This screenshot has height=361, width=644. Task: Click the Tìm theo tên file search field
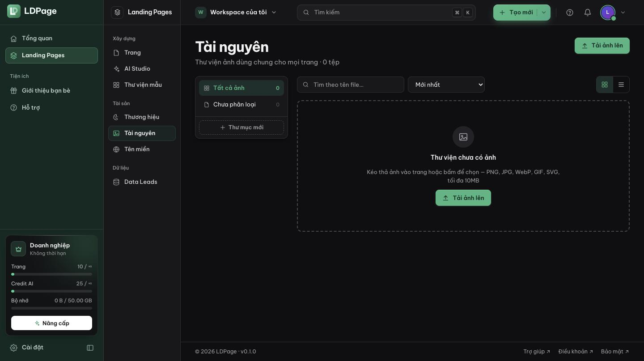click(351, 85)
